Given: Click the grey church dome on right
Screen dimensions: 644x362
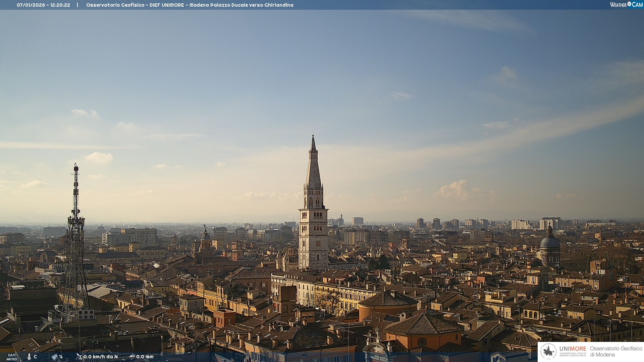Looking at the screenshot, I should pos(550,241).
